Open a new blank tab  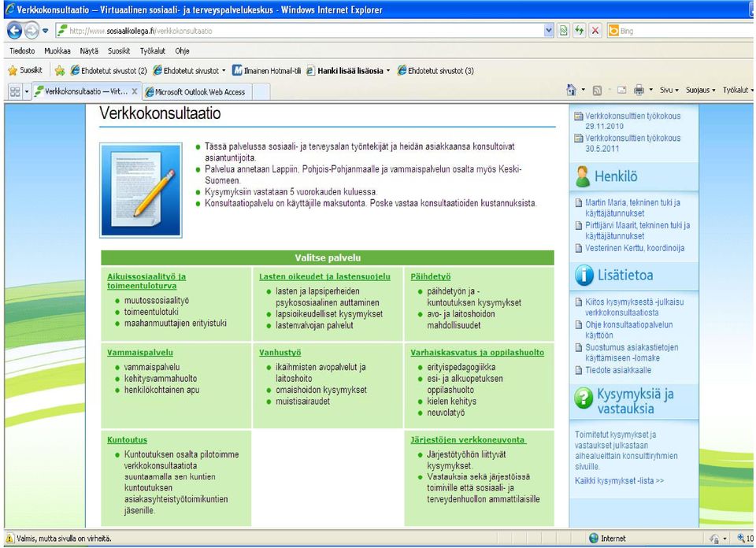coord(261,91)
